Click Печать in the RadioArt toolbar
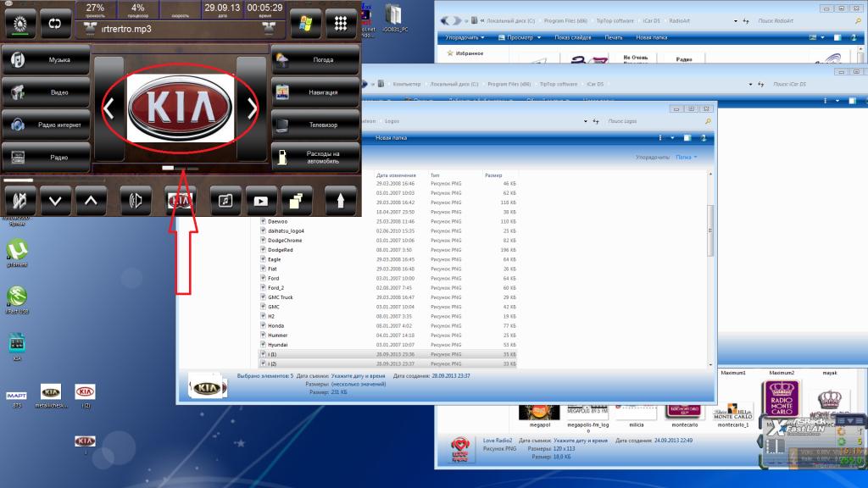868x488 pixels. coord(614,38)
